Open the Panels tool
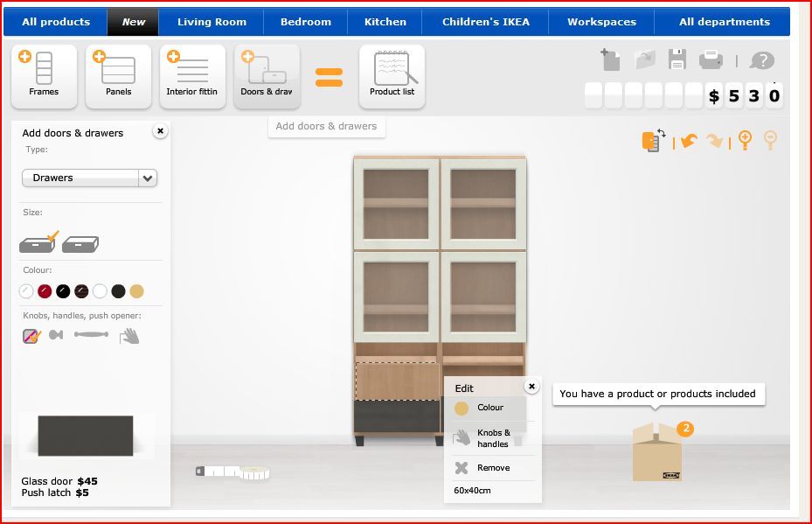812x524 pixels. 119,76
